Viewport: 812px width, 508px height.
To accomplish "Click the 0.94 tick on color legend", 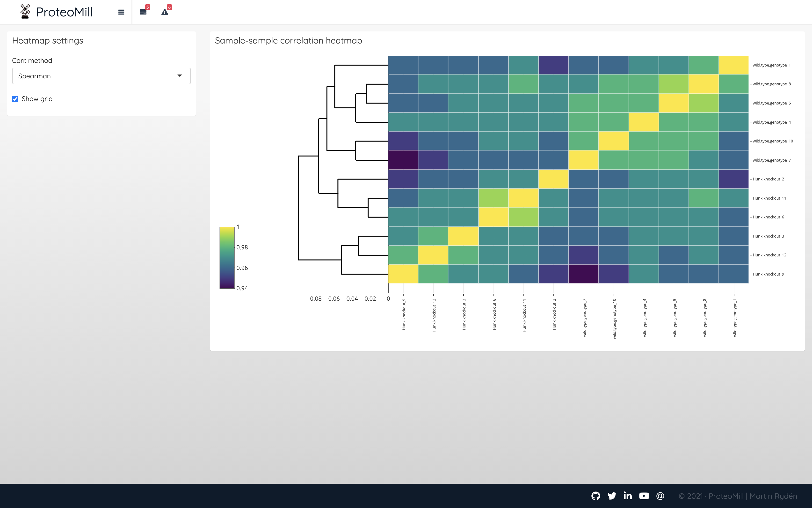I will tap(242, 288).
